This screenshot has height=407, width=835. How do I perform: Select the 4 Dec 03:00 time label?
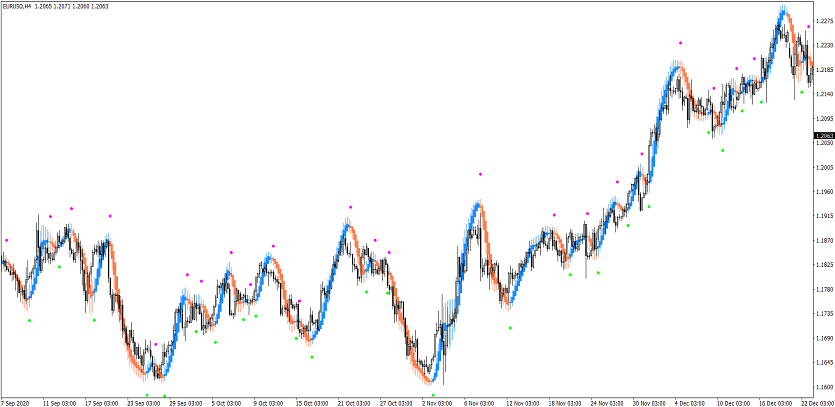691,402
